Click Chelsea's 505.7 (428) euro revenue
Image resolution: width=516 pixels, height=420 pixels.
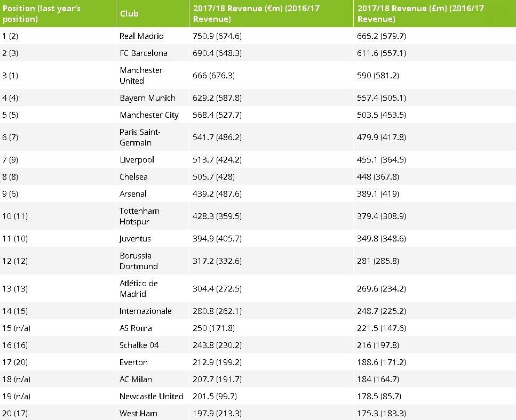pos(213,177)
